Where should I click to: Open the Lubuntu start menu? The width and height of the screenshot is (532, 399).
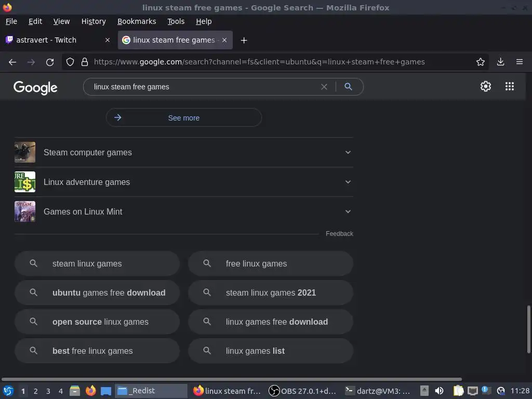pyautogui.click(x=8, y=391)
